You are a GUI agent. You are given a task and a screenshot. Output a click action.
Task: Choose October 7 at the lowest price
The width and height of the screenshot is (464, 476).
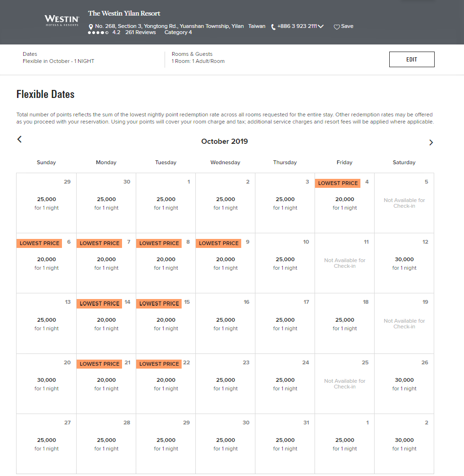[106, 263]
